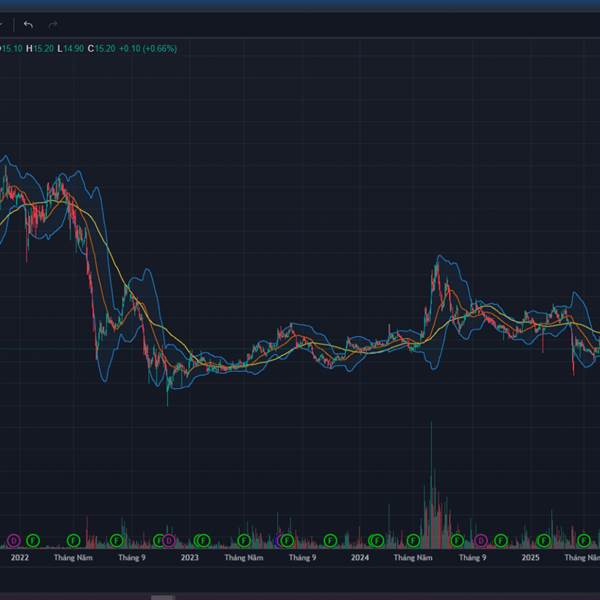The height and width of the screenshot is (600, 600).
Task: Click the close price value C15.20
Action: point(104,48)
